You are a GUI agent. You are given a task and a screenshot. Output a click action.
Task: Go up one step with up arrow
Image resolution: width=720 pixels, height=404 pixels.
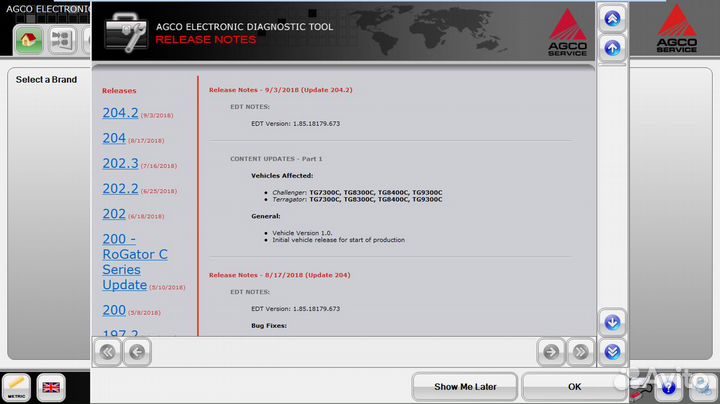click(x=612, y=48)
